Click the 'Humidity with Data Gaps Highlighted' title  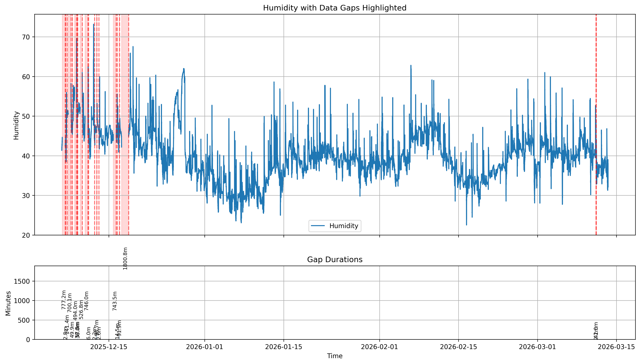coord(335,8)
